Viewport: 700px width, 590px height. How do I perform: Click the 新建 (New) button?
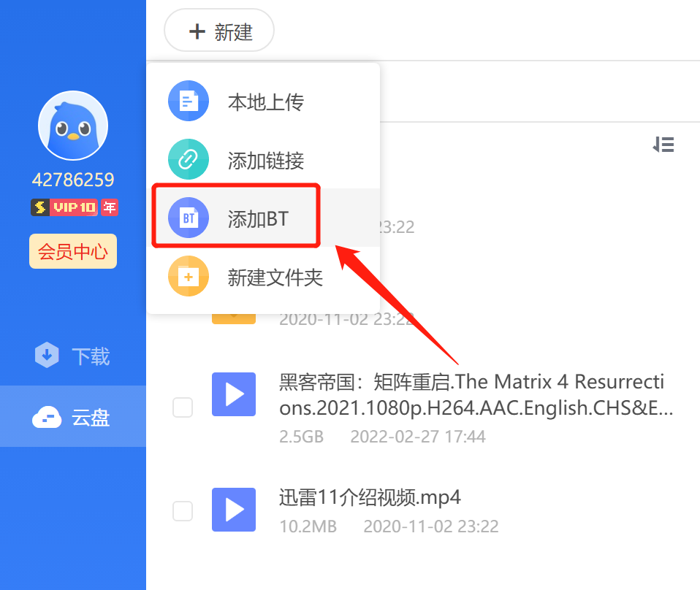point(218,31)
